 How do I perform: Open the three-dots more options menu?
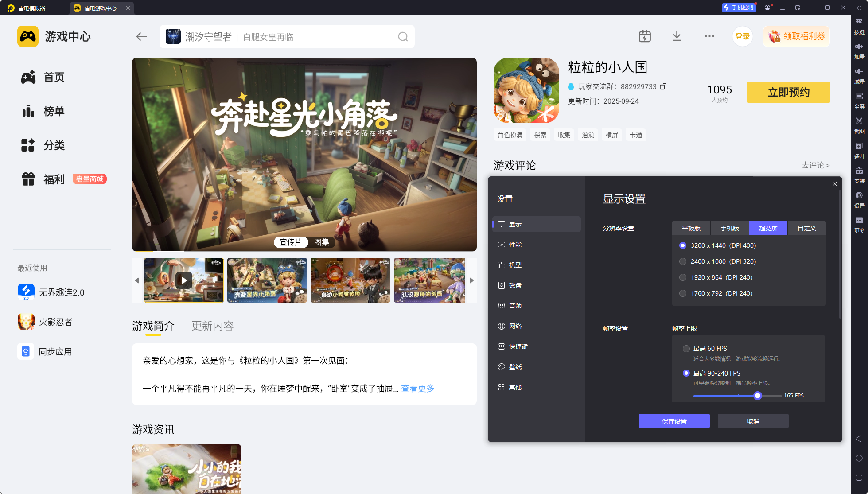pyautogui.click(x=709, y=36)
